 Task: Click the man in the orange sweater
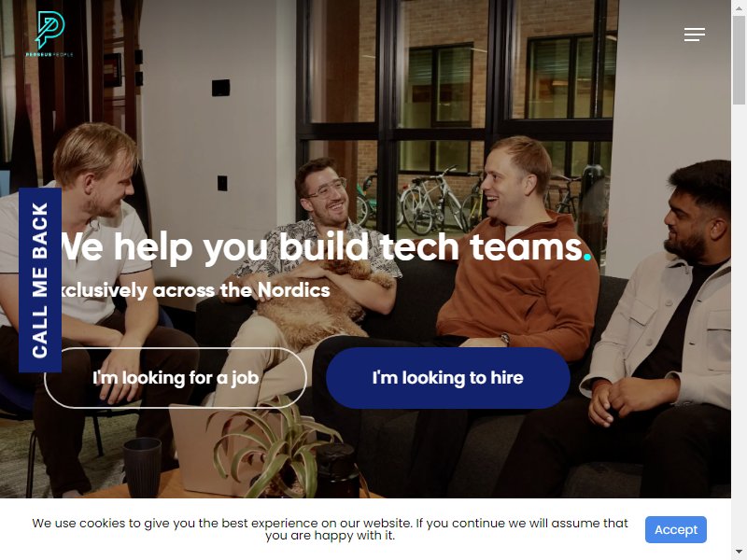[x=514, y=258]
